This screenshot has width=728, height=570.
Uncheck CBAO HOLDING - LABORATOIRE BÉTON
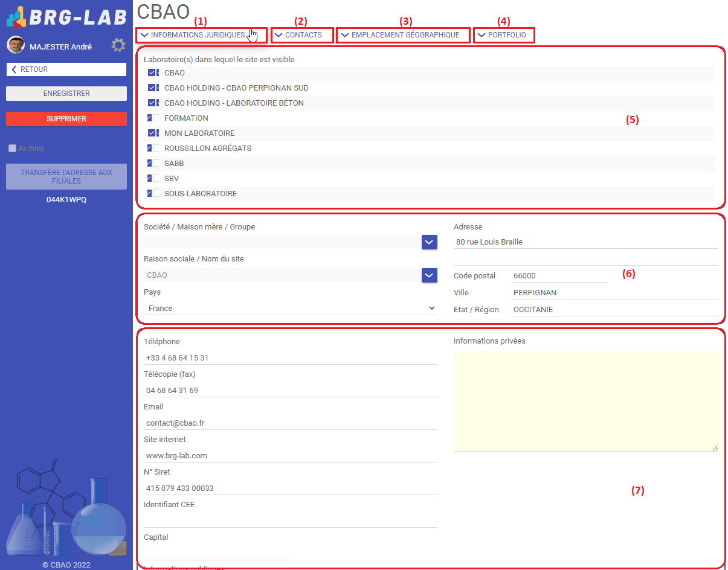point(153,103)
